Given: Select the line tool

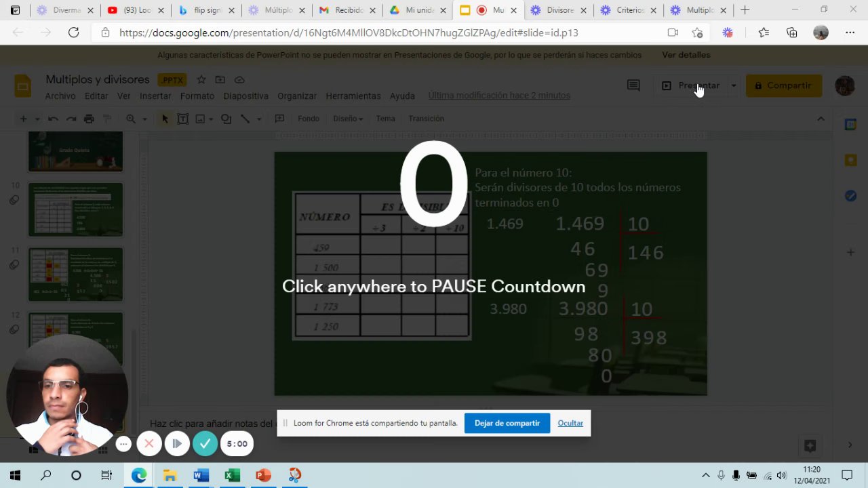Looking at the screenshot, I should point(245,119).
